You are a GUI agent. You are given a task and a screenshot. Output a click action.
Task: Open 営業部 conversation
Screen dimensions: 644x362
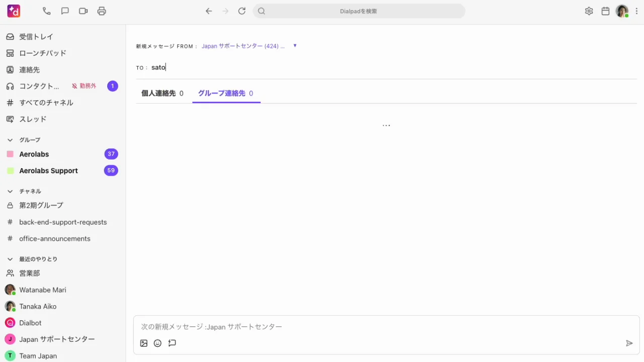[30, 273]
